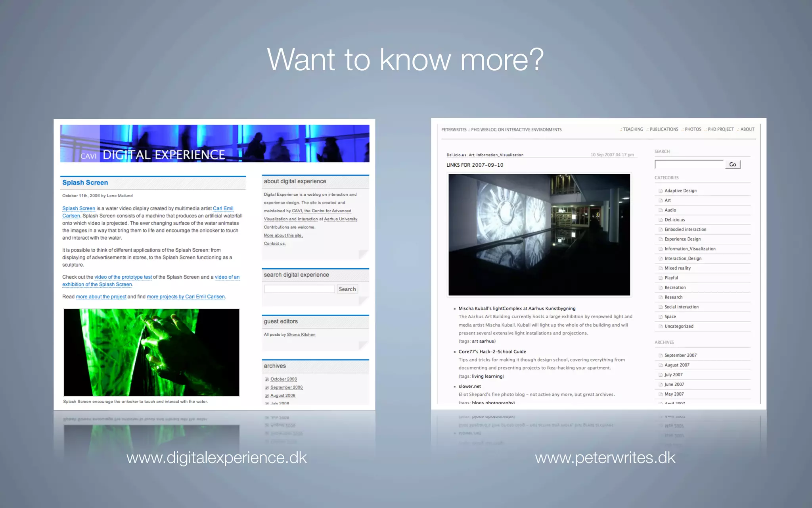Click the CAVI Digital Experience banner

(214, 143)
